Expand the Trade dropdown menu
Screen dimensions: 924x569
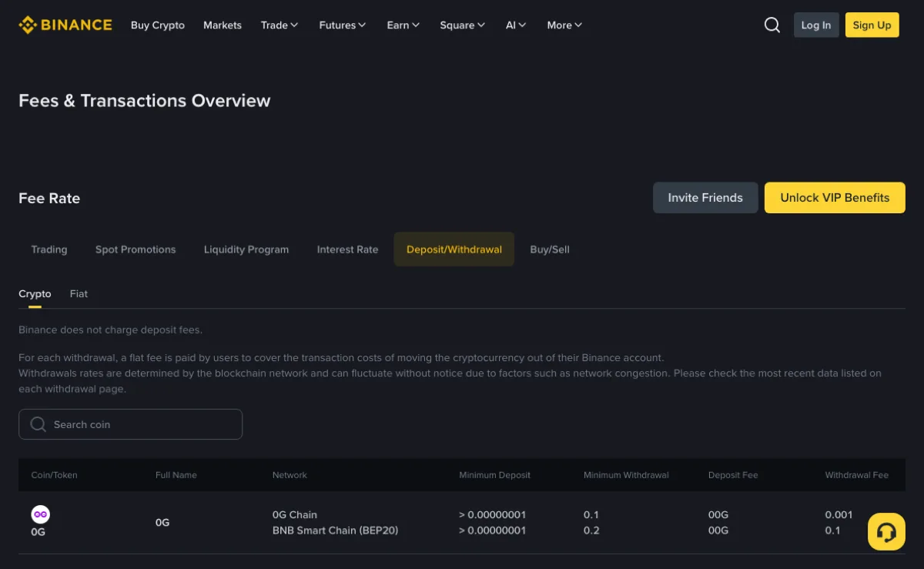pos(280,25)
